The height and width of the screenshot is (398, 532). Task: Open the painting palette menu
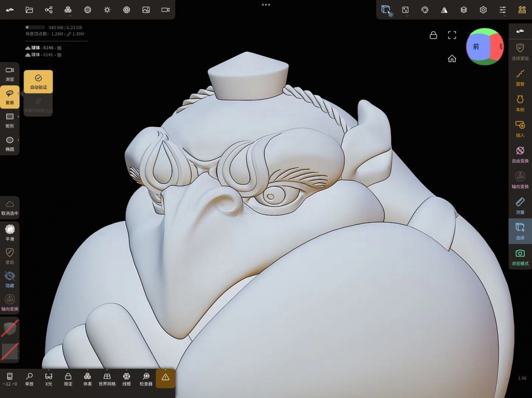pos(425,10)
